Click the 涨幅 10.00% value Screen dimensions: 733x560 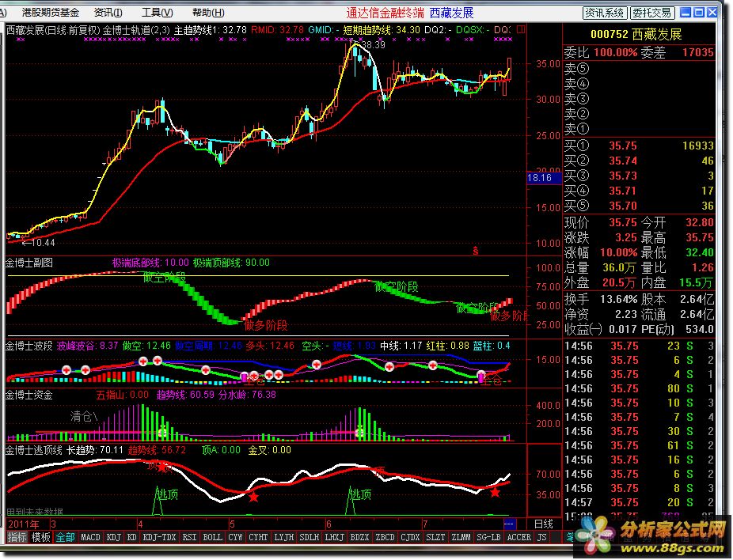pyautogui.click(x=618, y=252)
